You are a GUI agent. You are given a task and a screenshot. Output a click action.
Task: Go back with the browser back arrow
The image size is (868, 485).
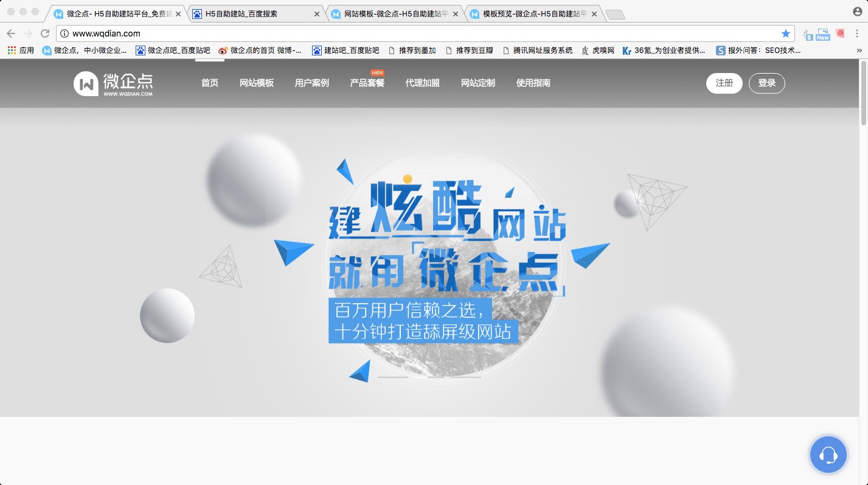(x=11, y=33)
